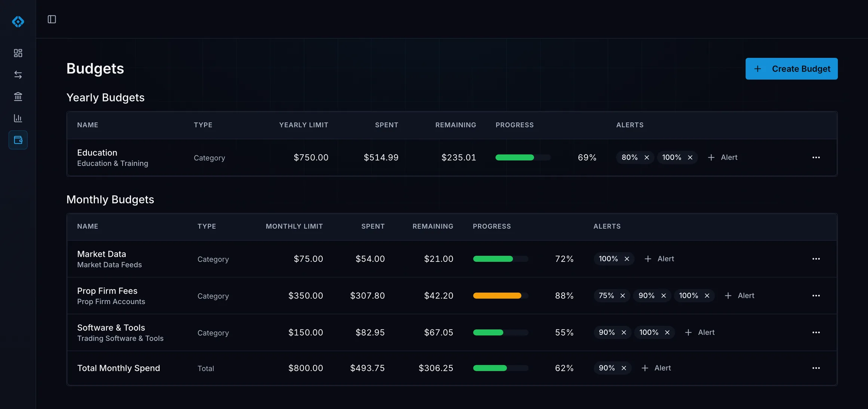Open more options for Total Monthly Spend
Image resolution: width=868 pixels, height=409 pixels.
tap(816, 368)
